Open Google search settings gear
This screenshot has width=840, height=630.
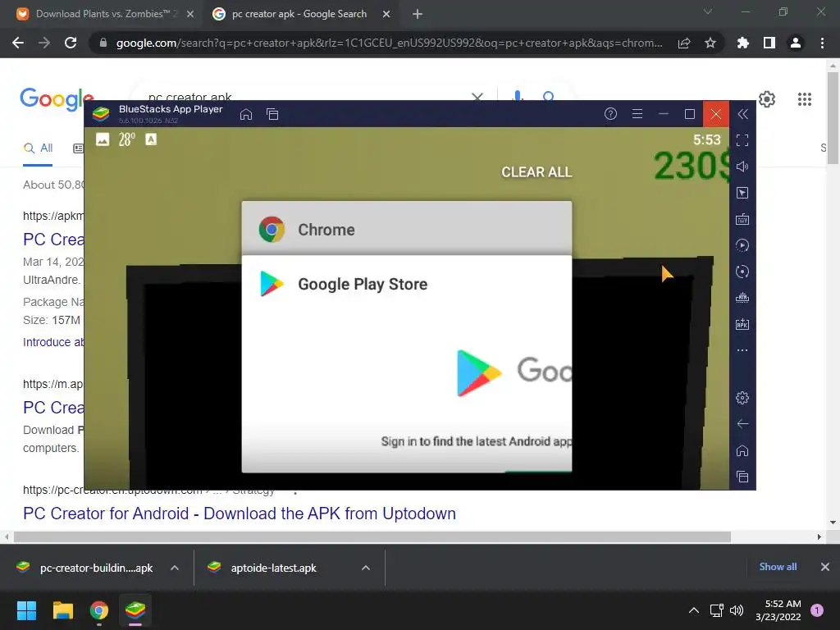pos(767,99)
